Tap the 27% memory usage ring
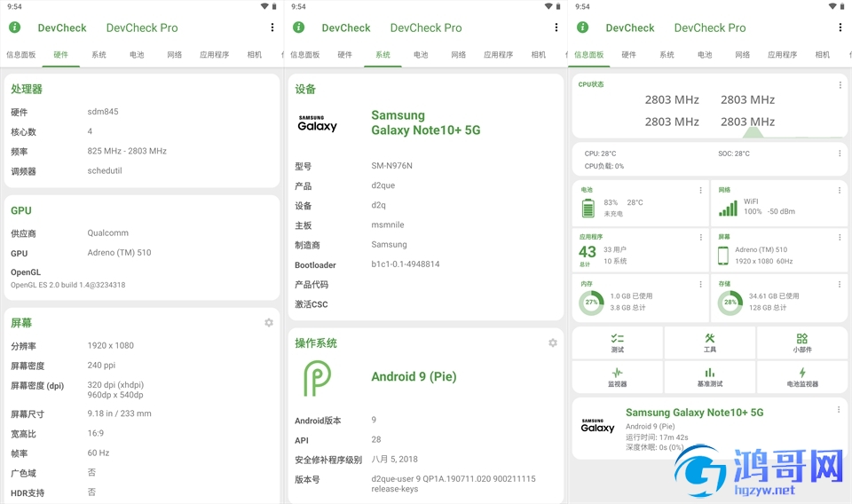The image size is (852, 504). point(591,303)
